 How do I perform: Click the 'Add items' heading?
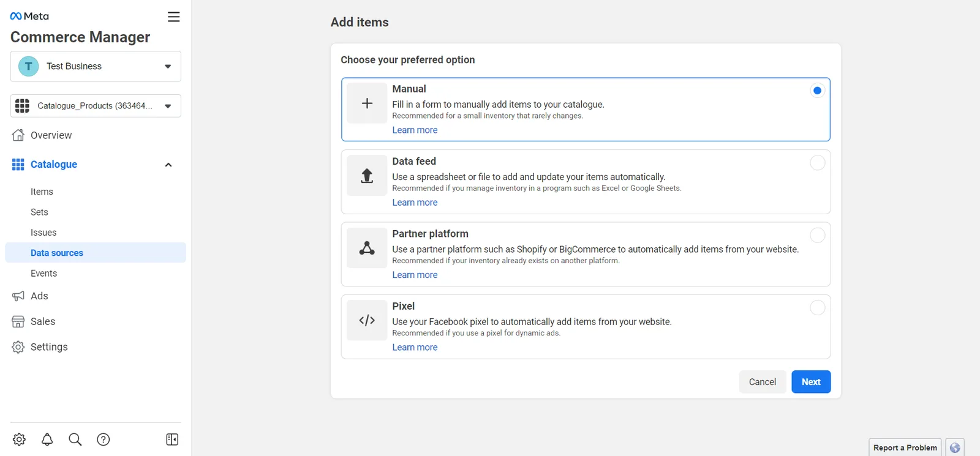coord(360,22)
